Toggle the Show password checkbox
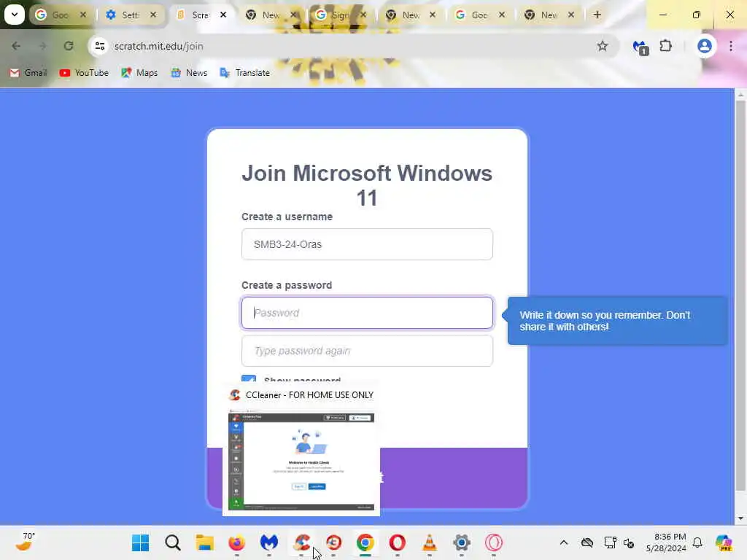 (249, 378)
